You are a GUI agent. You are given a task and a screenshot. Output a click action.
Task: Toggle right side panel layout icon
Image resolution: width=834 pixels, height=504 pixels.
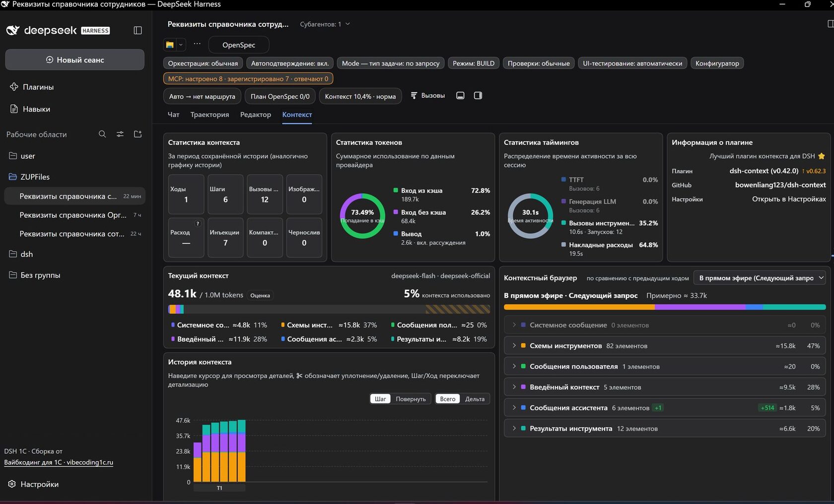(478, 96)
